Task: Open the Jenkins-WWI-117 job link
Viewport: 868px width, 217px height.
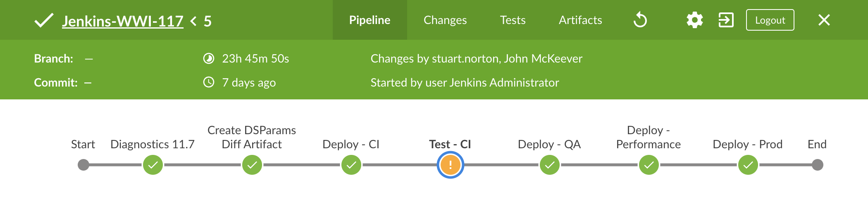Action: click(122, 21)
